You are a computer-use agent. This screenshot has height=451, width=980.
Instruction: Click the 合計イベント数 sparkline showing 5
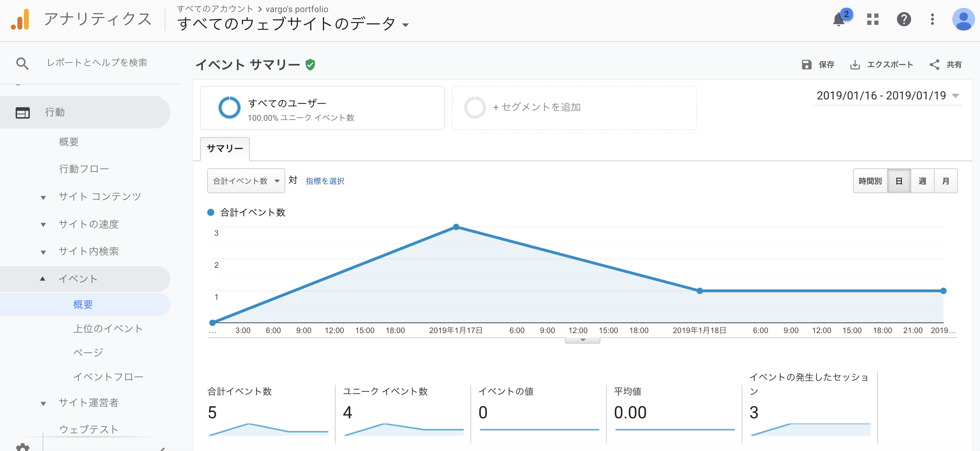[268, 429]
